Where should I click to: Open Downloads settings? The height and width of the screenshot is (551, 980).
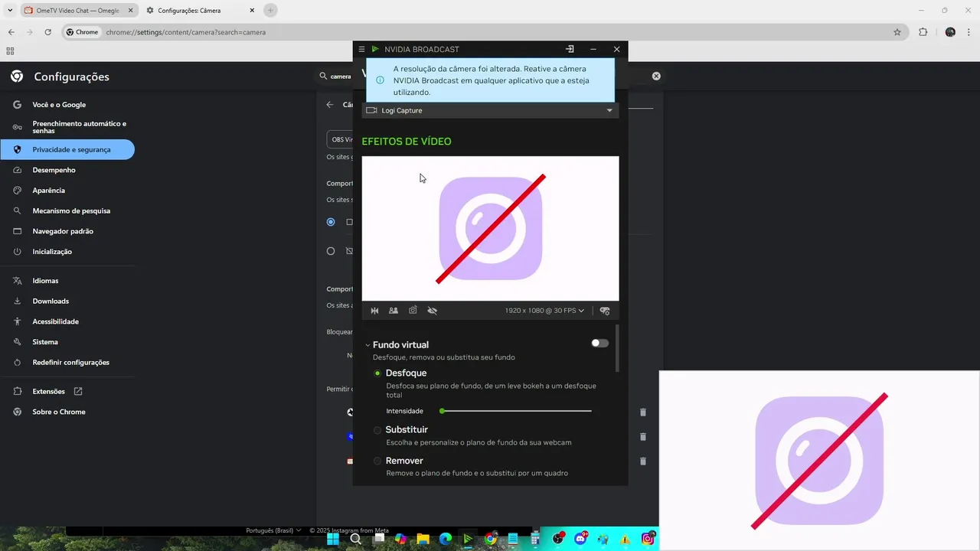tap(67, 302)
